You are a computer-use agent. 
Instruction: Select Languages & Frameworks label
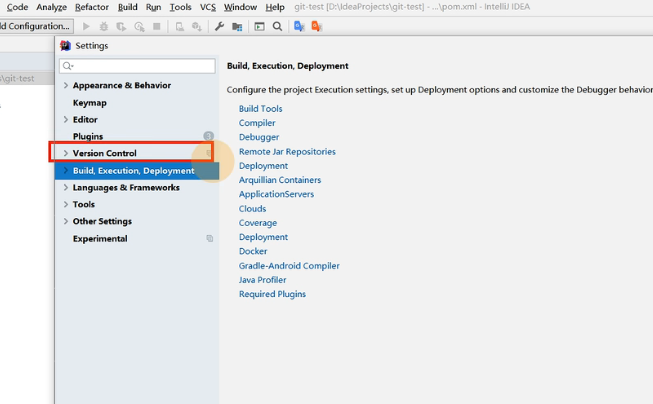point(126,187)
